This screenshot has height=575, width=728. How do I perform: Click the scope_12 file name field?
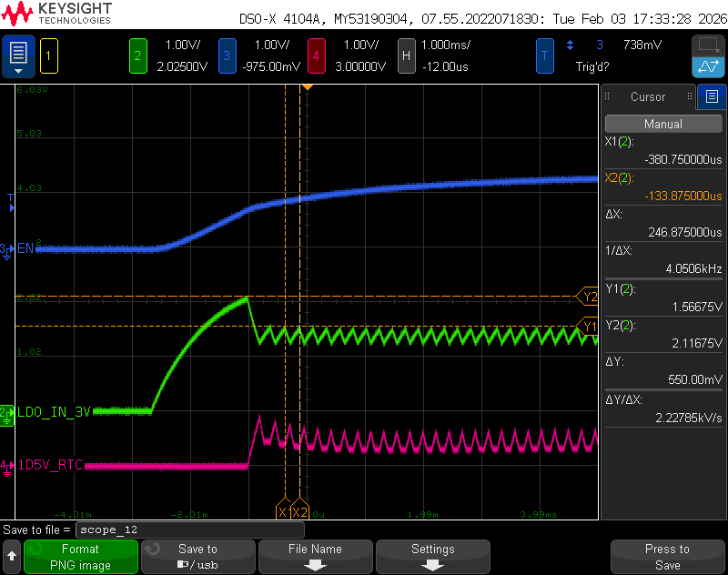tap(190, 530)
